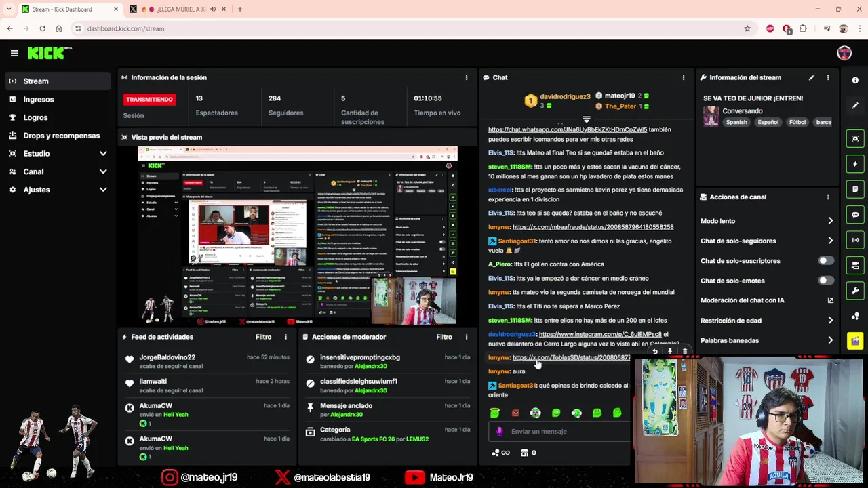Toggle the broadcast signal widget icon in sidebar
This screenshot has height=488, width=868.
coord(855,240)
